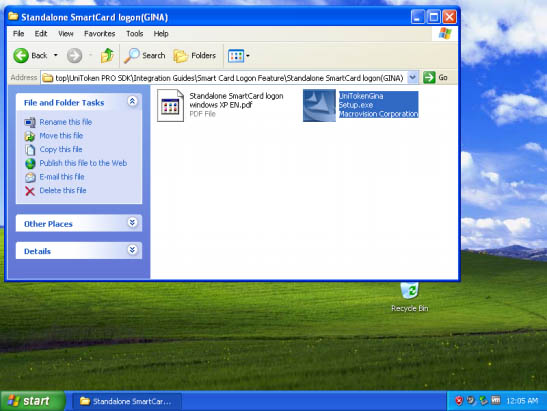Open the Windows Start menu

(33, 401)
